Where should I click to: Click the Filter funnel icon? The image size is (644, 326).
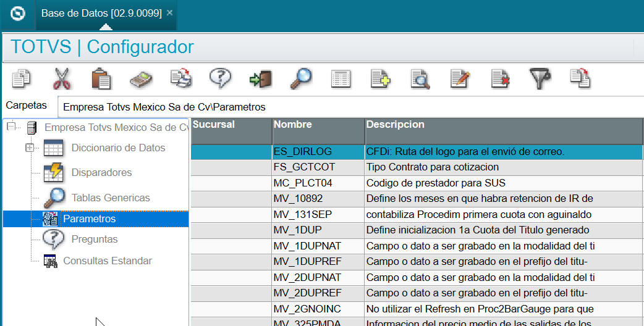click(x=540, y=79)
